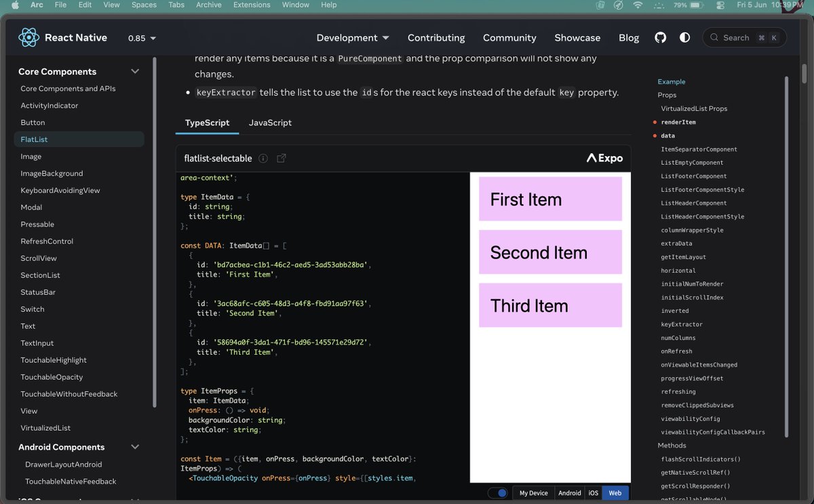Click the Apple menu icon

click(x=16, y=5)
